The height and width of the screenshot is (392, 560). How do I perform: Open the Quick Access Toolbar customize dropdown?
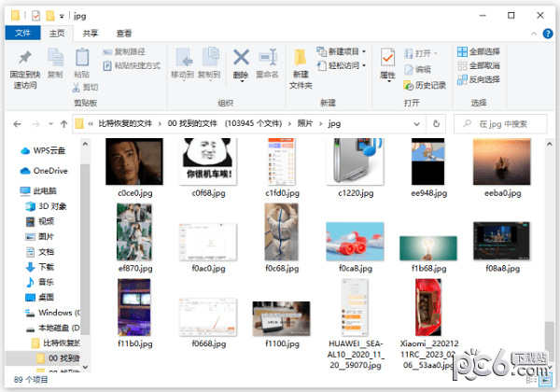[x=62, y=16]
